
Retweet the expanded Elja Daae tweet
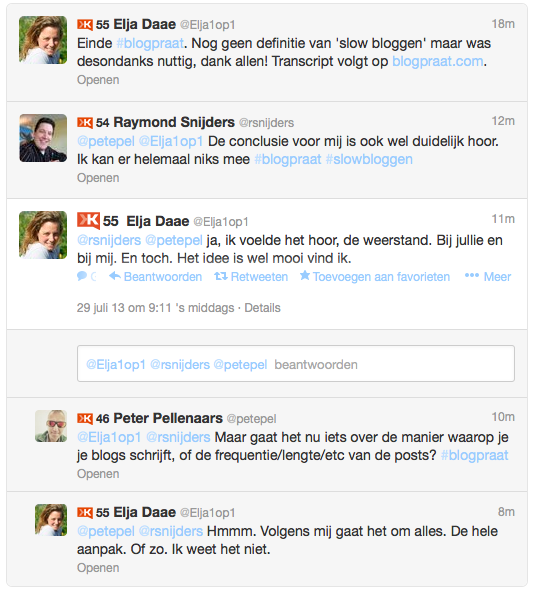[x=251, y=277]
